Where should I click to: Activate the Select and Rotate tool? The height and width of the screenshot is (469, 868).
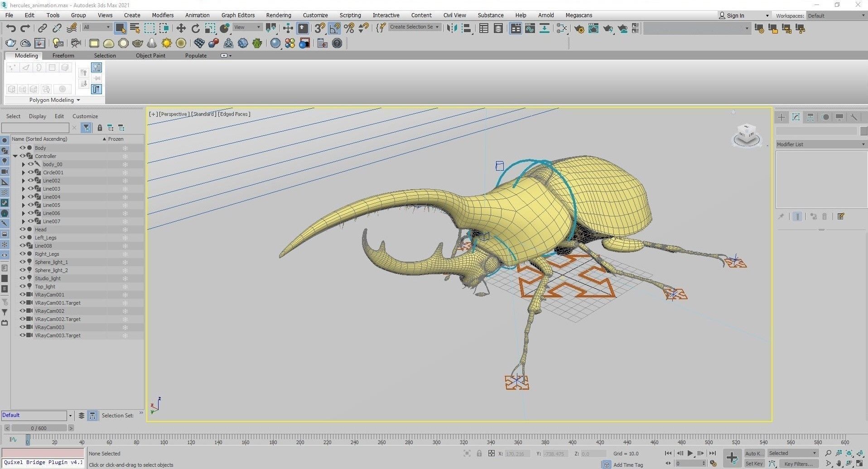195,29
